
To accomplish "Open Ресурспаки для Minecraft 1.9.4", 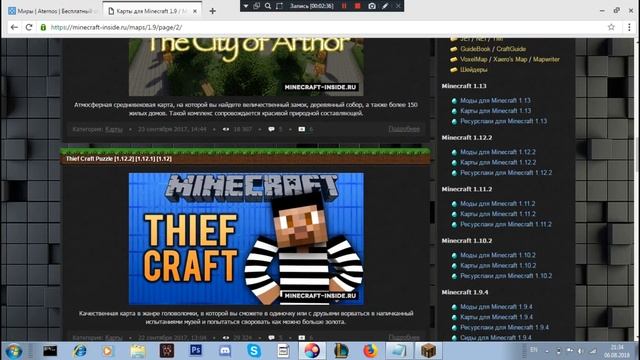I will point(504,327).
